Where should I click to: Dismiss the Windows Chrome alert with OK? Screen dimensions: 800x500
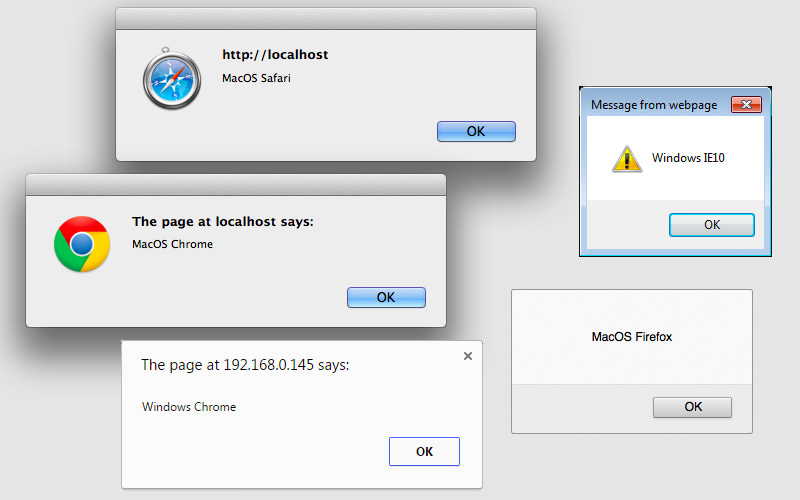pos(424,451)
